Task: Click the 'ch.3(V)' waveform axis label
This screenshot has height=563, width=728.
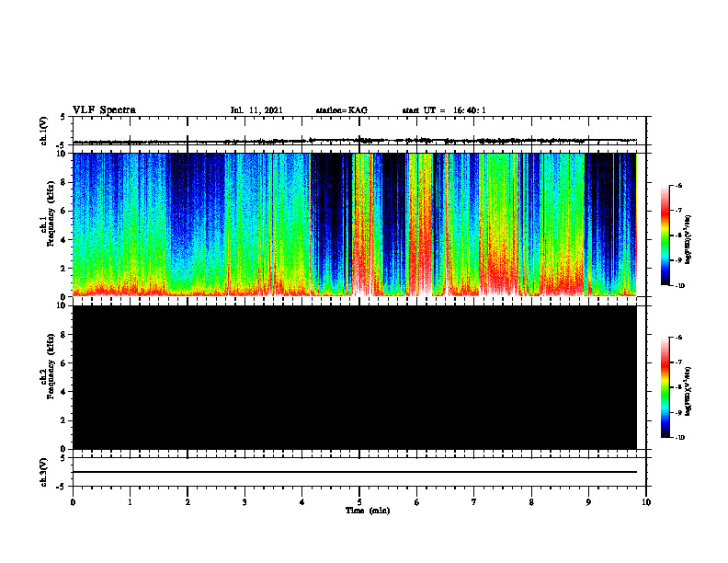Action: point(44,472)
